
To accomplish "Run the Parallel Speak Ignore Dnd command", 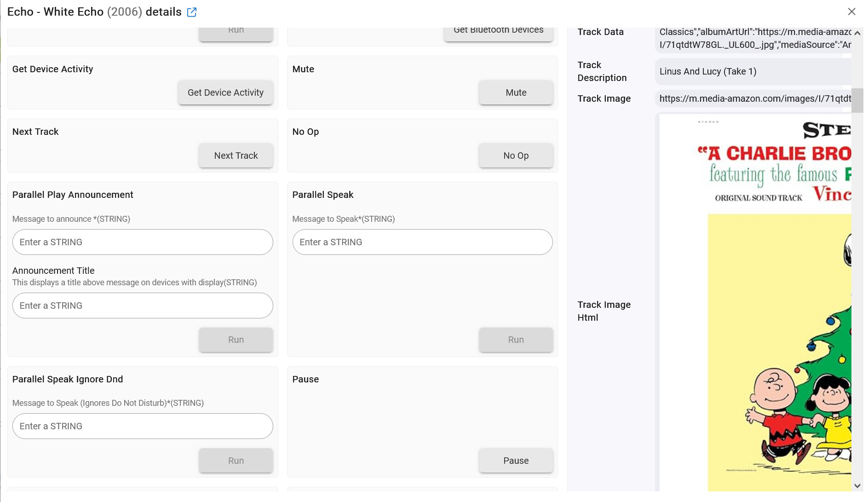I will (236, 461).
